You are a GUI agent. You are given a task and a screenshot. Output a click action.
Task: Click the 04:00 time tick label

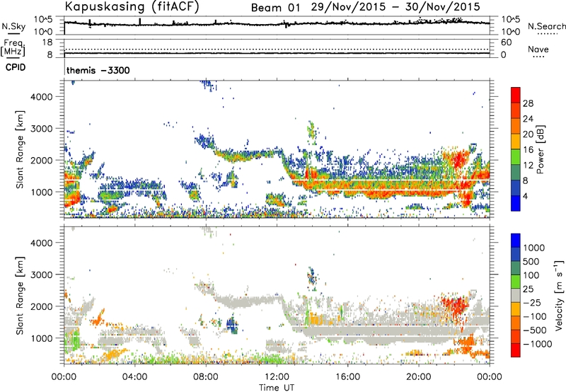(x=134, y=377)
